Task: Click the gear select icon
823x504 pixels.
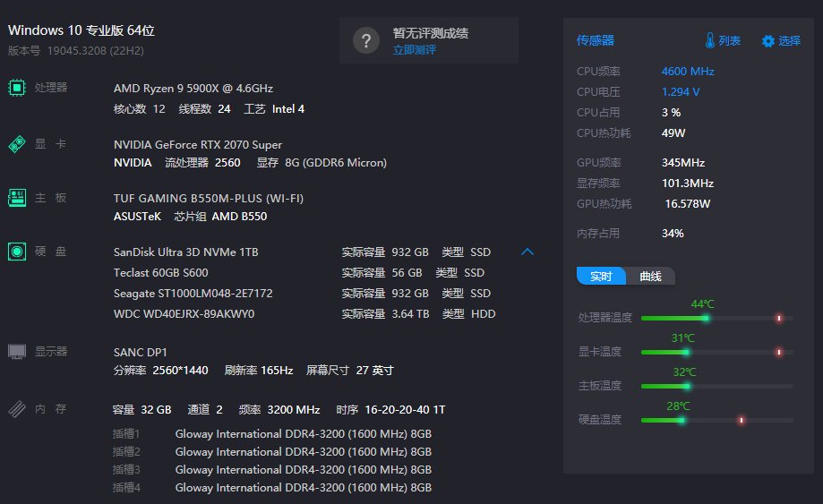Action: tap(767, 41)
